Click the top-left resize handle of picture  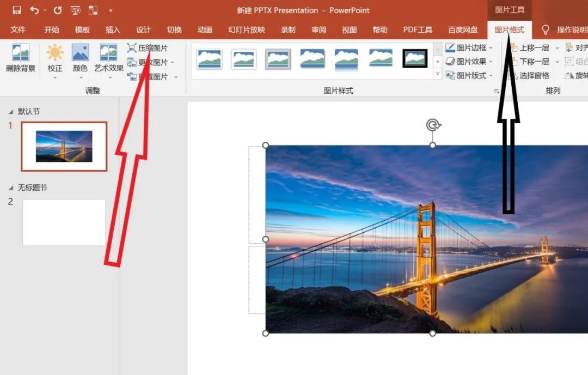click(x=266, y=146)
